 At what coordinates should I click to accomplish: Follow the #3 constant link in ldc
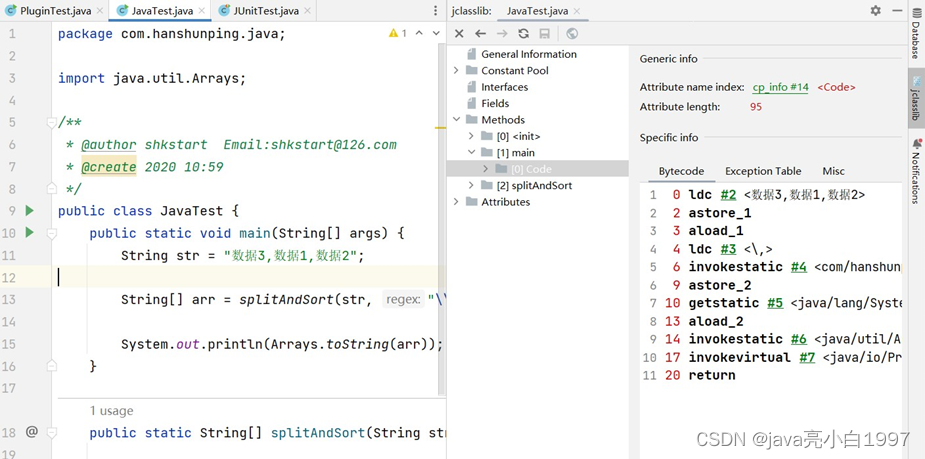(x=729, y=249)
